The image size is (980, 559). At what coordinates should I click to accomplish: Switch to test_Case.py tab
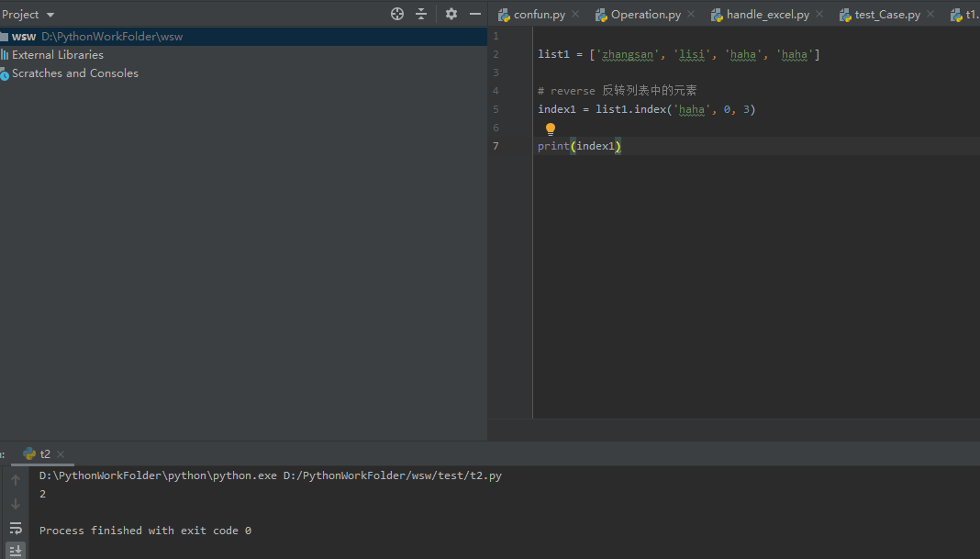(887, 15)
